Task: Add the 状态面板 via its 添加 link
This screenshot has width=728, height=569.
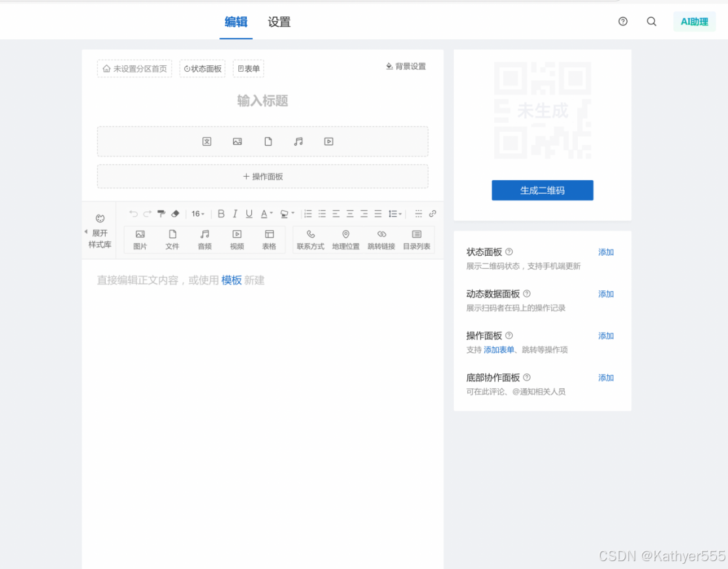Action: pos(606,252)
